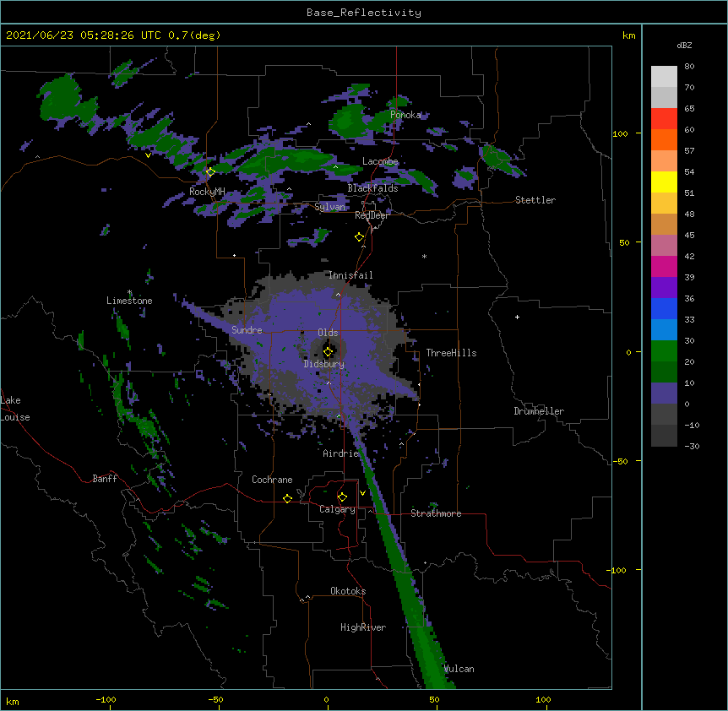Click the Okotoks city label

(x=348, y=591)
